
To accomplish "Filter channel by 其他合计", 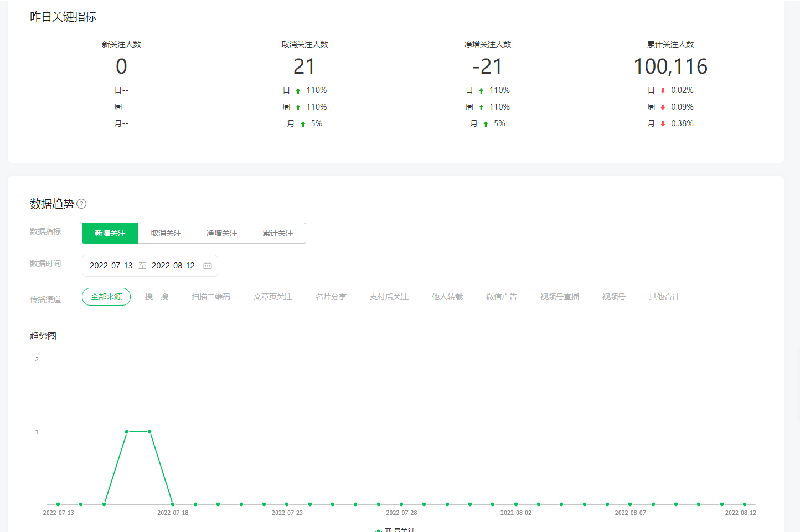I will pos(664,297).
